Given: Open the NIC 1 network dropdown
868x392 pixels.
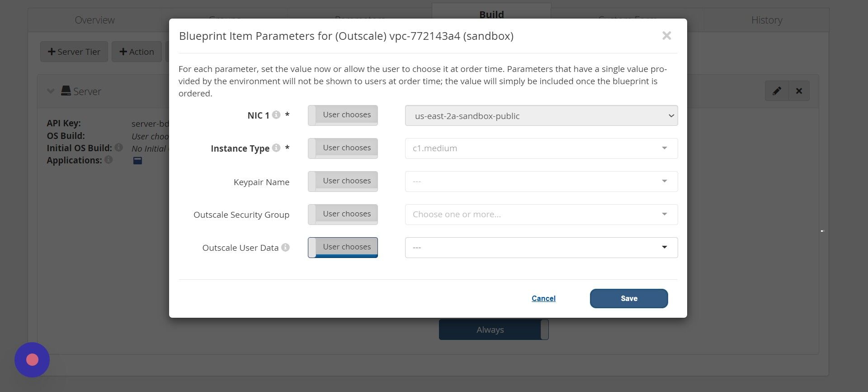Looking at the screenshot, I should pos(541,116).
